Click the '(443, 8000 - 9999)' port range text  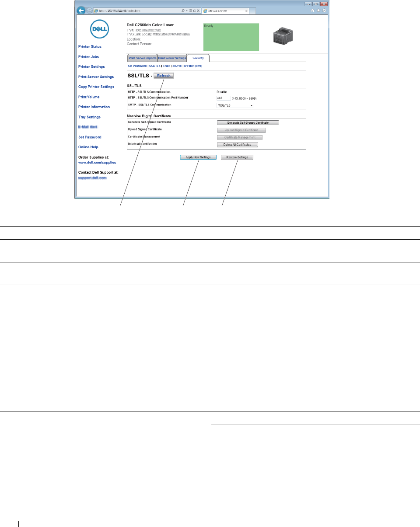[x=244, y=99]
